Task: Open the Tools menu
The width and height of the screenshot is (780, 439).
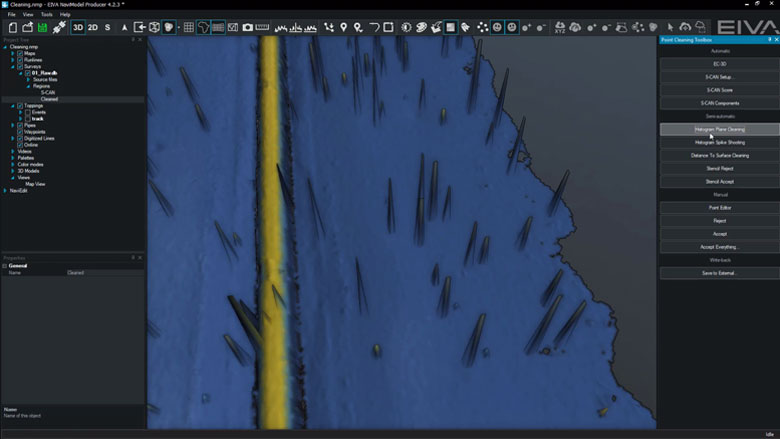Action: point(46,15)
